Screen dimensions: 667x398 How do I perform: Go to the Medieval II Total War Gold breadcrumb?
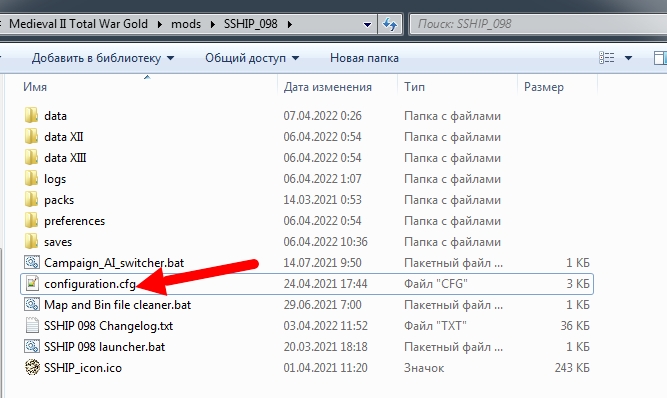click(78, 24)
